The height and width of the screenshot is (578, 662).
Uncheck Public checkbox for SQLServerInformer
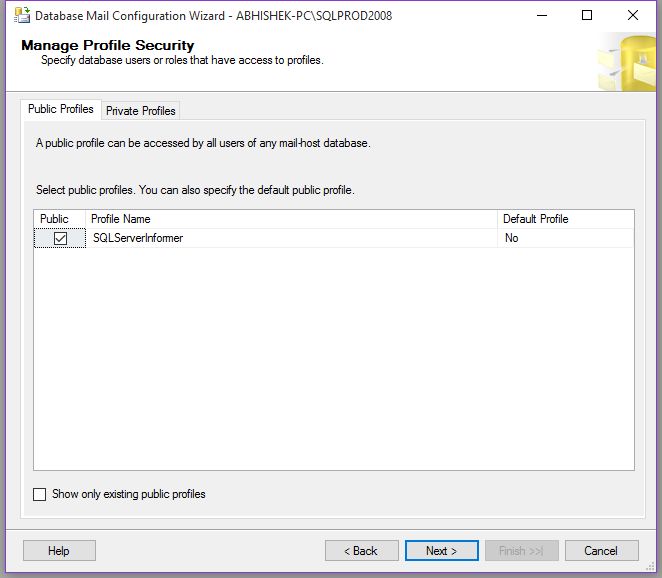pos(60,238)
